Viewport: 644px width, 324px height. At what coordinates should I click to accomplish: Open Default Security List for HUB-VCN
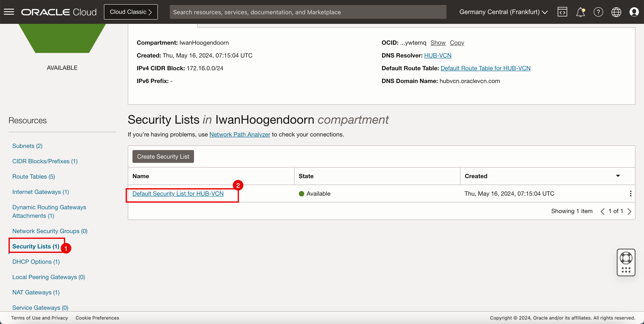pos(178,194)
